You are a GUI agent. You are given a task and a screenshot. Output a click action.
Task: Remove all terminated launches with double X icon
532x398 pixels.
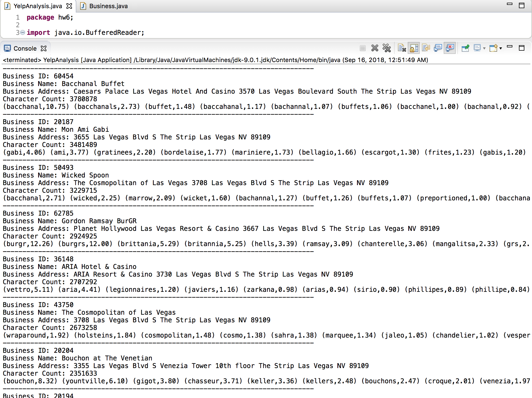pos(387,48)
